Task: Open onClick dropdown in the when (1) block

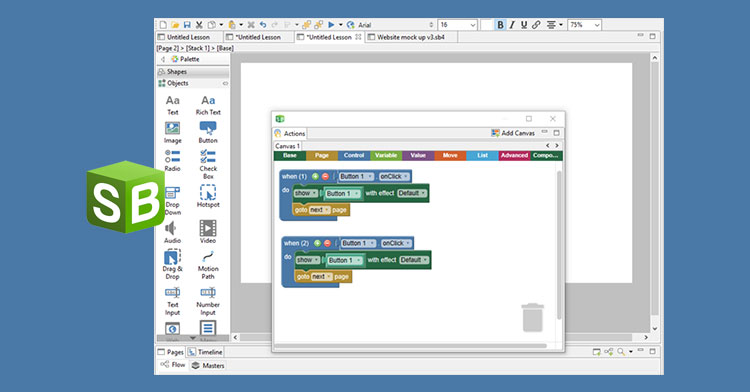Action: pyautogui.click(x=394, y=176)
